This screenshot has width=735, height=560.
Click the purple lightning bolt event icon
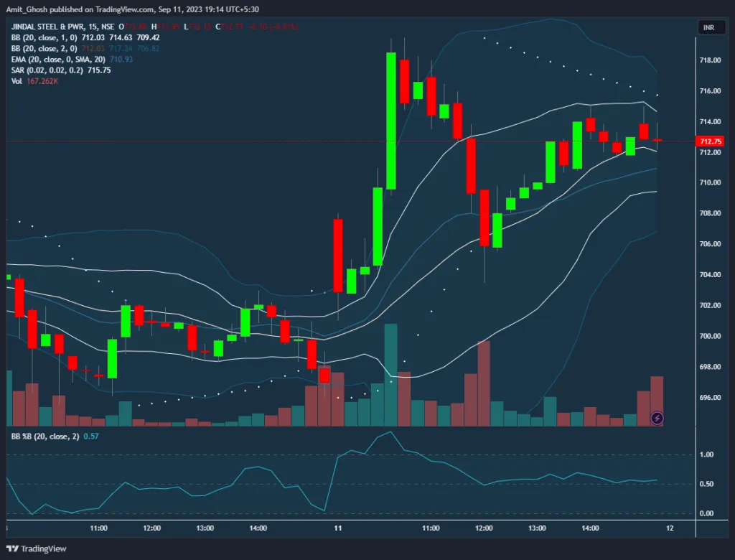tap(657, 417)
